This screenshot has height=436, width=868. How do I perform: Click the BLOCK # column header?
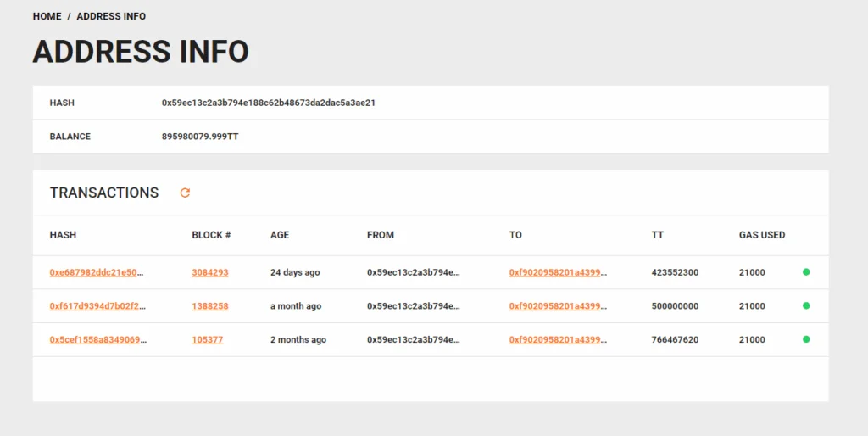[211, 235]
